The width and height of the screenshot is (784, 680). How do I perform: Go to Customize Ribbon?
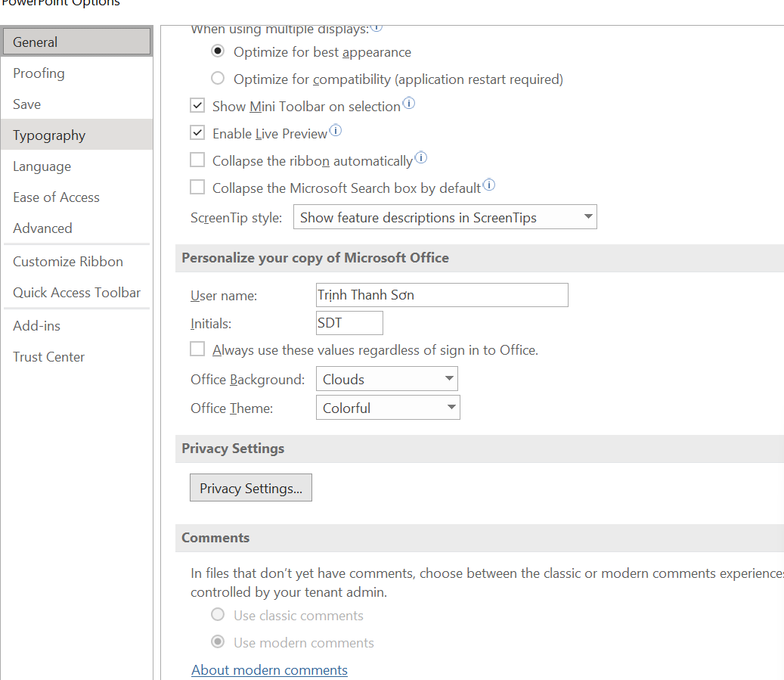(x=77, y=261)
